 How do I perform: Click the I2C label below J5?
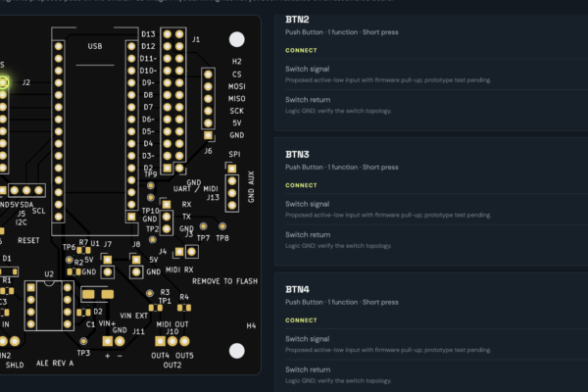coord(21,222)
